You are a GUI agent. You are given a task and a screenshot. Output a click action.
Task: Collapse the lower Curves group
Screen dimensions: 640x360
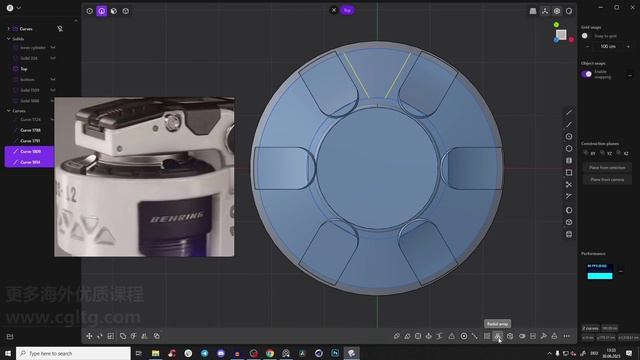pos(9,111)
